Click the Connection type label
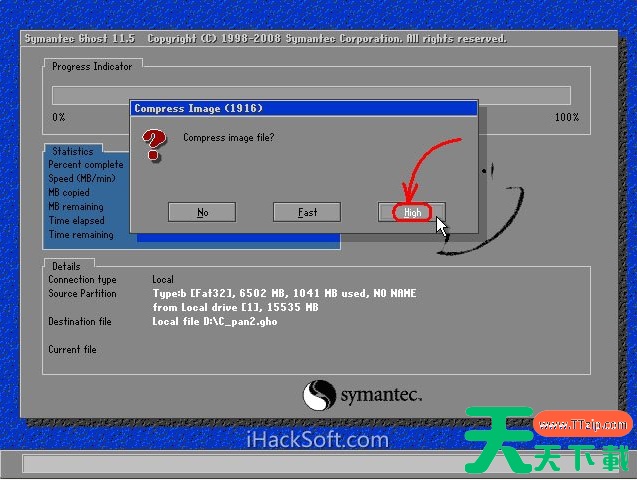 (82, 279)
